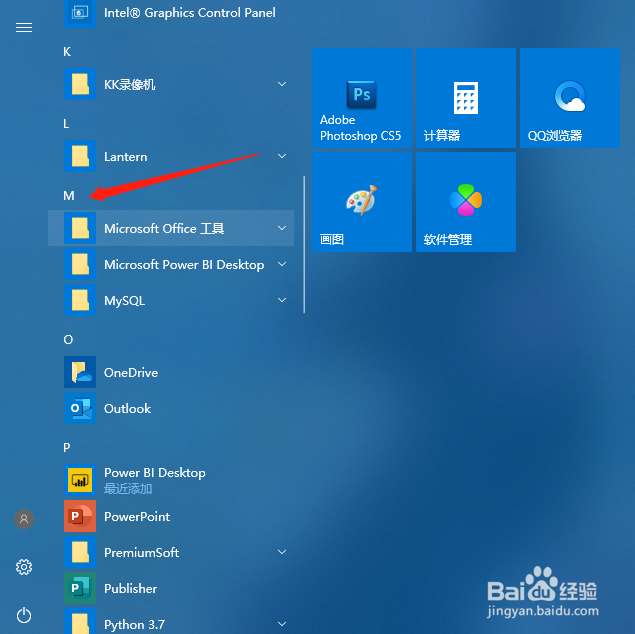Click the "PremiumSoft" folder name
This screenshot has width=635, height=634.
point(141,553)
